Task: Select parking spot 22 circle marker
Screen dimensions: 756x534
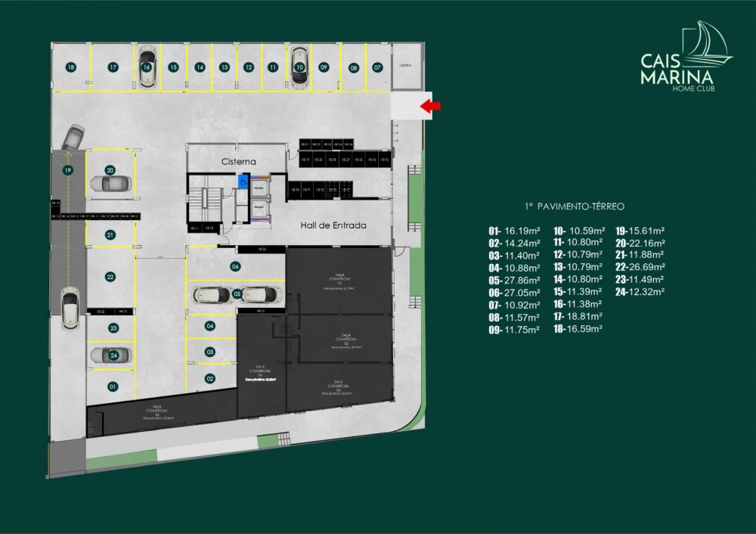Action: point(110,277)
